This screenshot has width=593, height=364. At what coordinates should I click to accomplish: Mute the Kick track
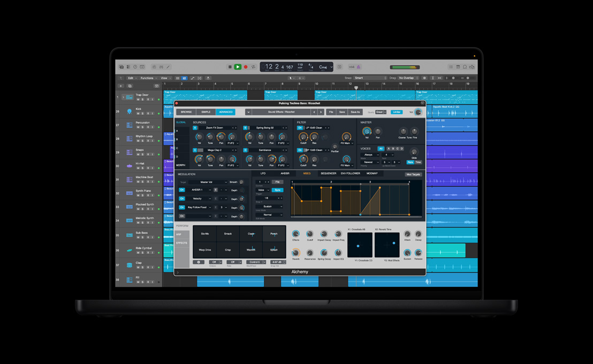pos(138,112)
